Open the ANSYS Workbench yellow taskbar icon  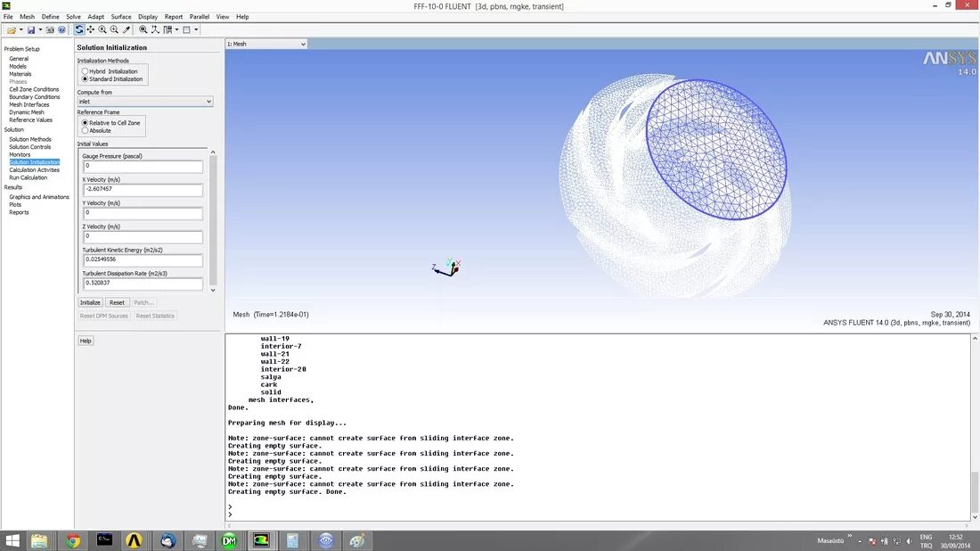point(134,540)
